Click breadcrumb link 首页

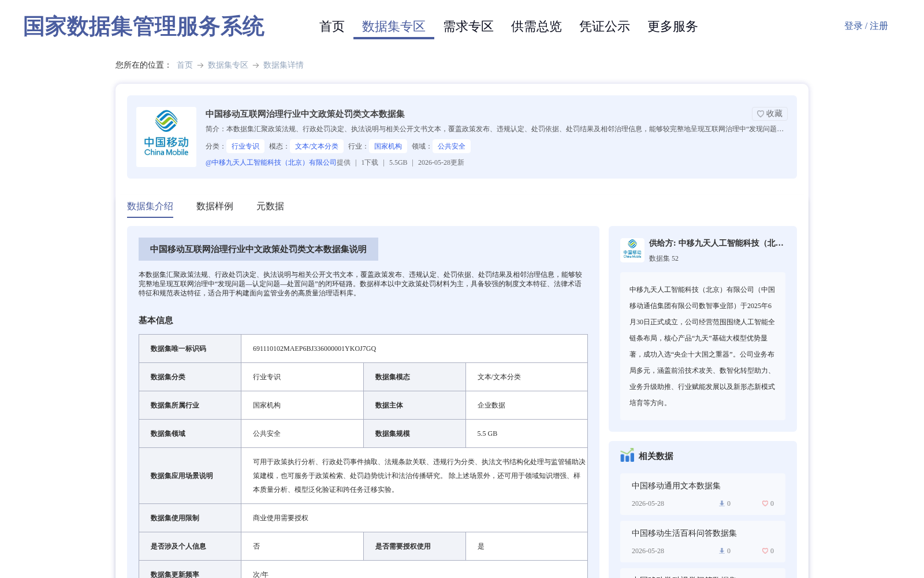pyautogui.click(x=185, y=65)
